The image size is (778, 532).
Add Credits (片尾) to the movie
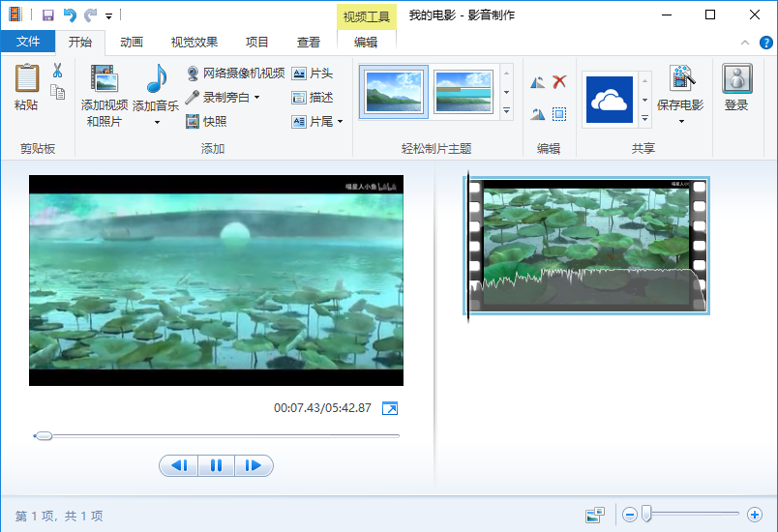(313, 121)
